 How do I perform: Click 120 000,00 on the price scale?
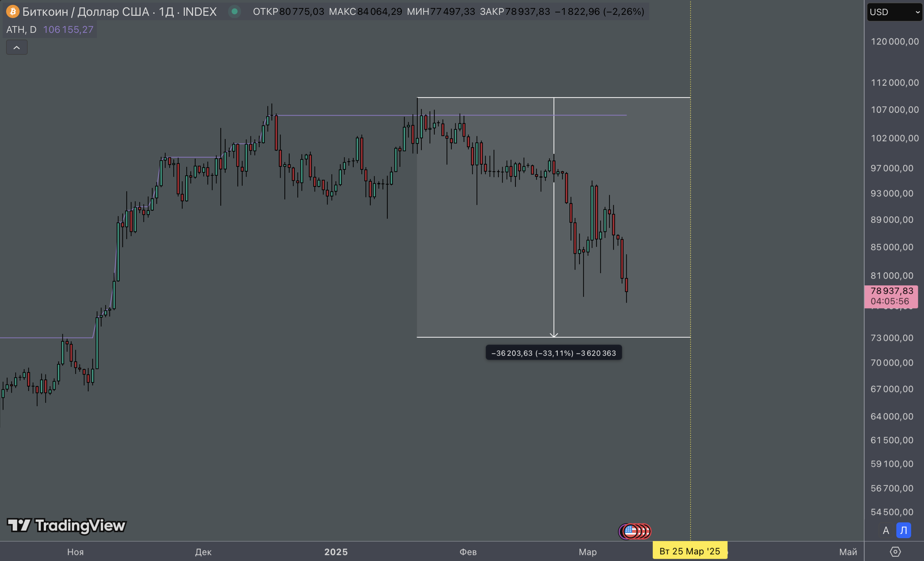pyautogui.click(x=894, y=42)
